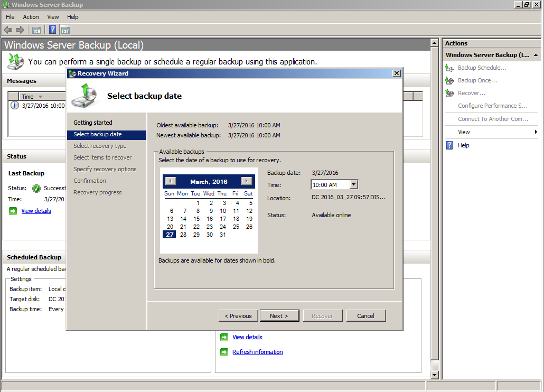The height and width of the screenshot is (392, 544).
Task: Click the green arrow icon under Last Backup
Action: coord(13,211)
